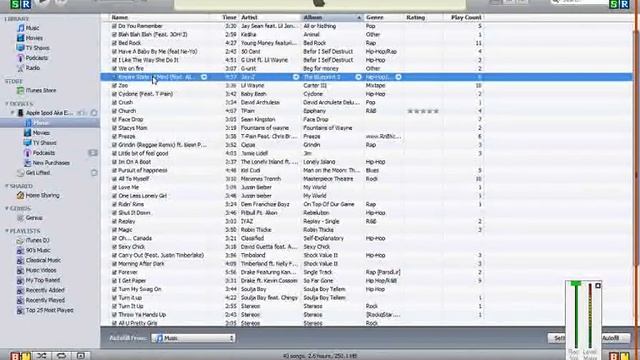
Task: Show the artwork viewer from the bottom bar
Action: 81,356
